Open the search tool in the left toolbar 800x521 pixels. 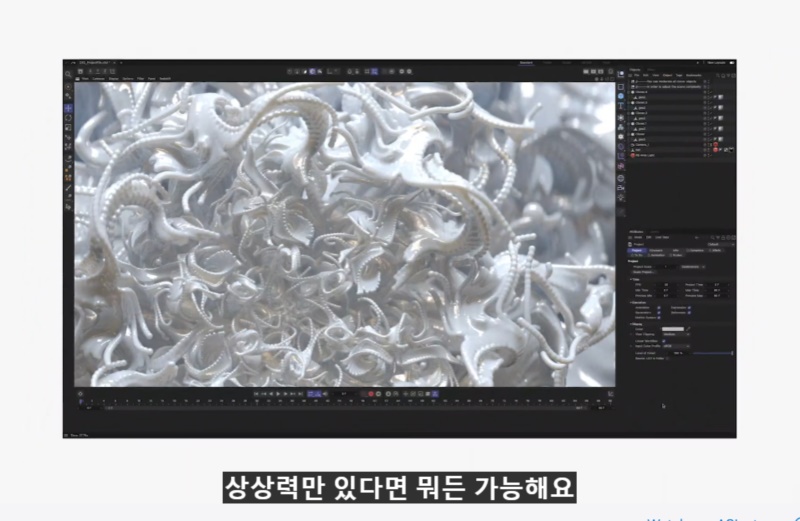point(68,74)
